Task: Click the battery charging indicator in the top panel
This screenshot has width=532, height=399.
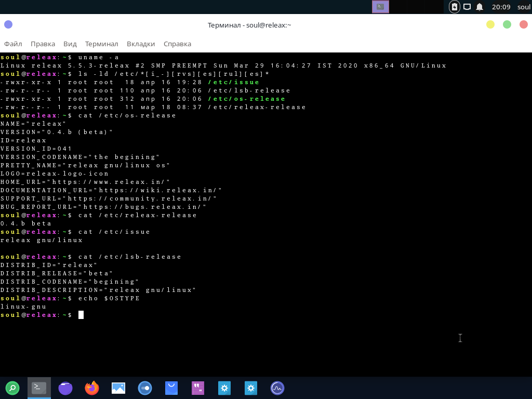Action: pos(454,7)
